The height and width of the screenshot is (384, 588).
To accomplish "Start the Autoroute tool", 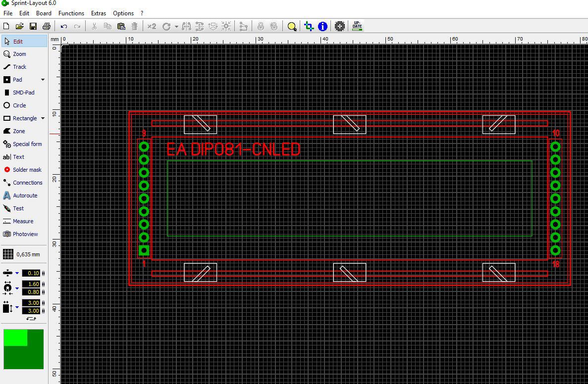I will coord(24,195).
